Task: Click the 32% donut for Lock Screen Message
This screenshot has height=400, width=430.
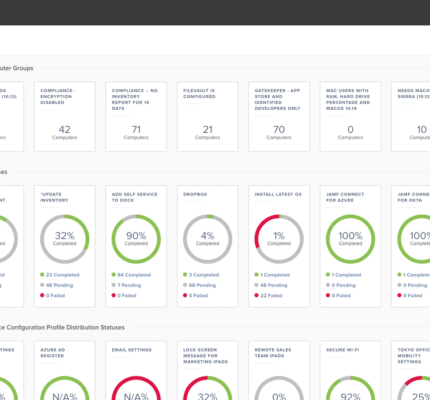Action: pos(208,388)
